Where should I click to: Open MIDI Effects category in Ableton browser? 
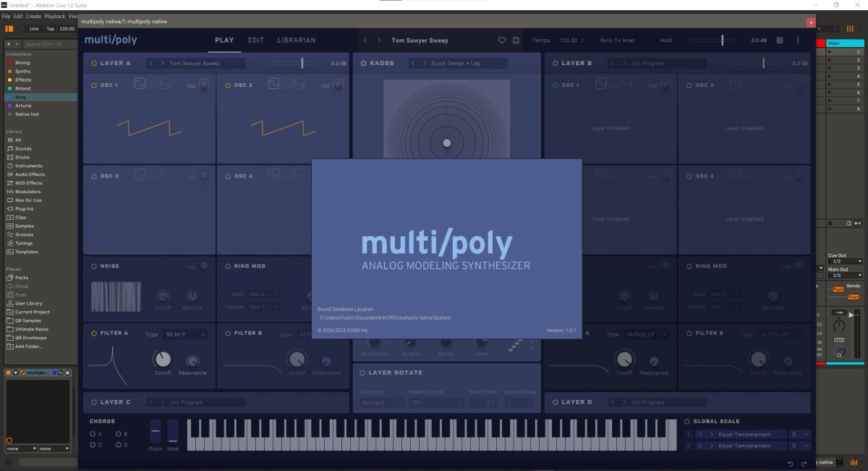29,183
